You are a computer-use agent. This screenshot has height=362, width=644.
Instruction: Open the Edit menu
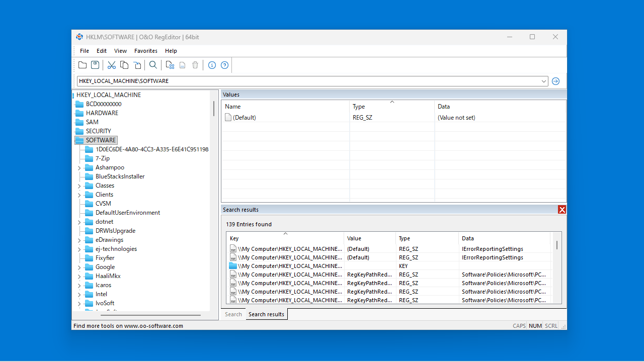pyautogui.click(x=102, y=51)
